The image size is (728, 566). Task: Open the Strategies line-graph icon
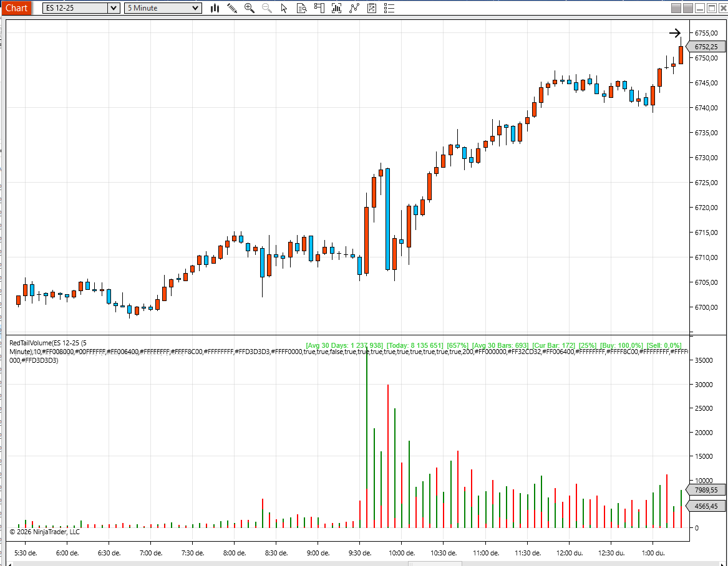pos(354,8)
